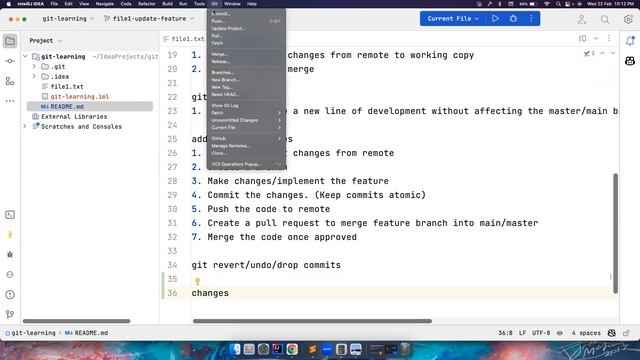Open the GitHub Copilot sidebar icon
Image resolution: width=640 pixels, height=360 pixels.
(x=630, y=61)
